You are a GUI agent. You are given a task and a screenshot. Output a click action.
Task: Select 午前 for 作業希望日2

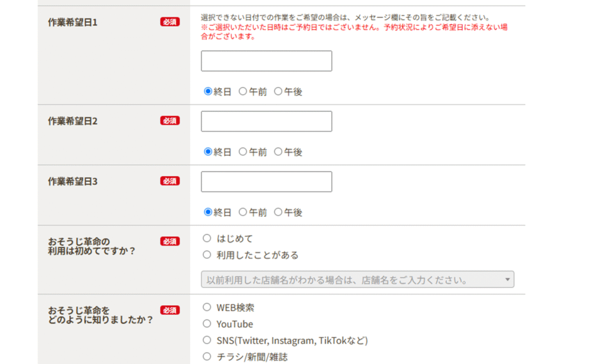(x=243, y=152)
